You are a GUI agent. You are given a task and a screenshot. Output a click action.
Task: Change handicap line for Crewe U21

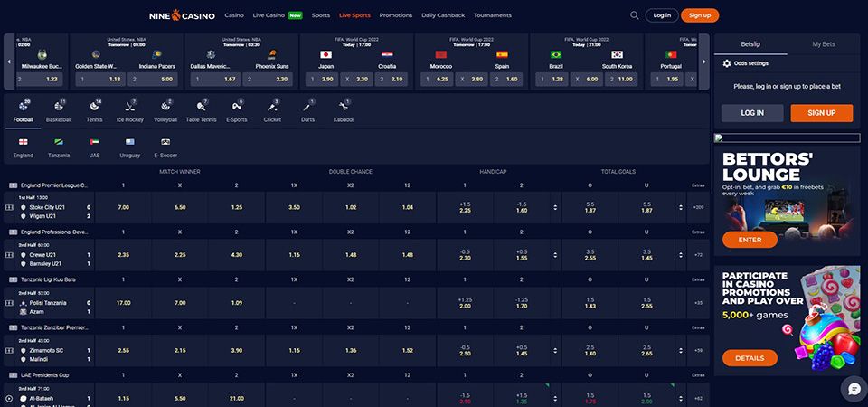point(555,255)
